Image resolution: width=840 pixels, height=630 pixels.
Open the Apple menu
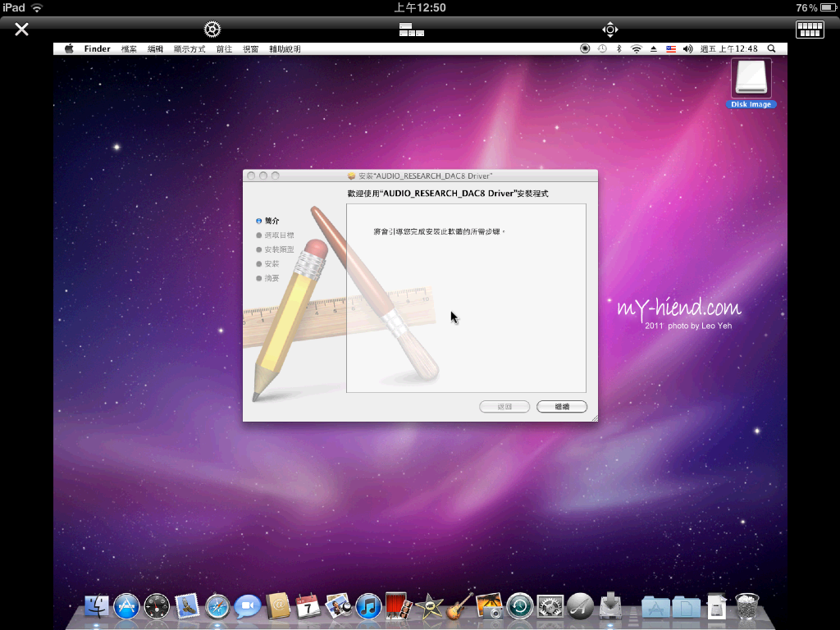[69, 48]
